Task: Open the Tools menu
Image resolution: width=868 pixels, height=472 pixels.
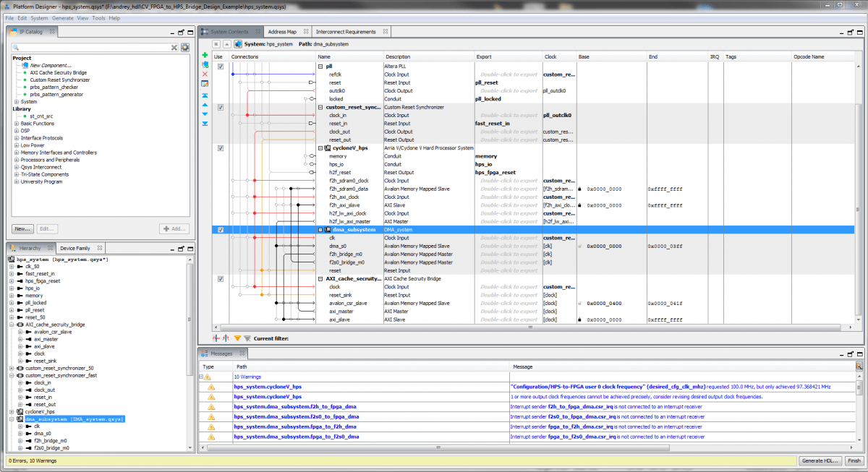Action: (98, 18)
